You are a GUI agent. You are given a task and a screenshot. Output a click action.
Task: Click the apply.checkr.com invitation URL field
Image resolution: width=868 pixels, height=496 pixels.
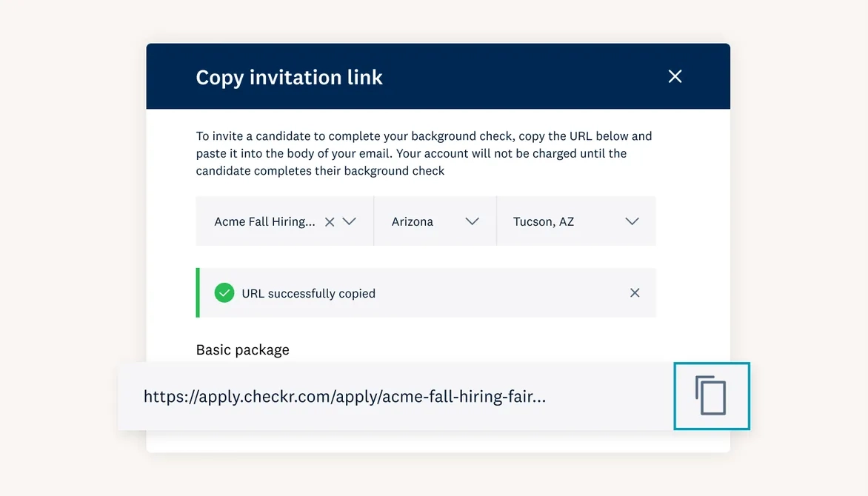(395, 396)
